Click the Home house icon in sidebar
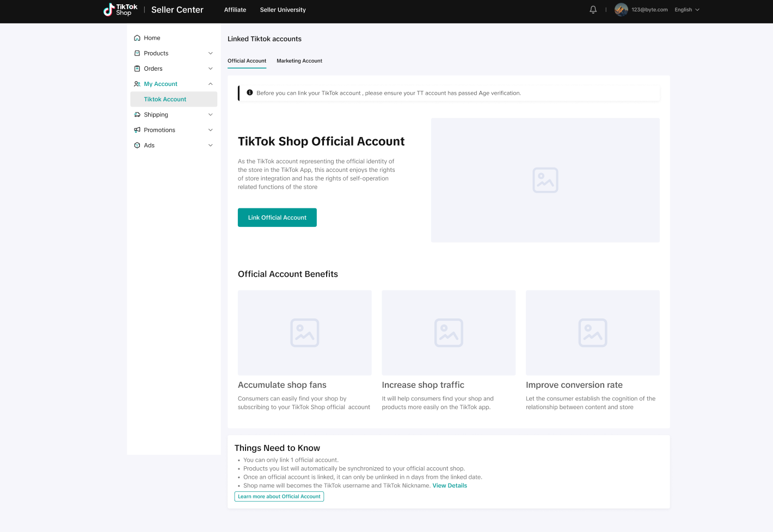Viewport: 773px width, 532px height. 137,38
